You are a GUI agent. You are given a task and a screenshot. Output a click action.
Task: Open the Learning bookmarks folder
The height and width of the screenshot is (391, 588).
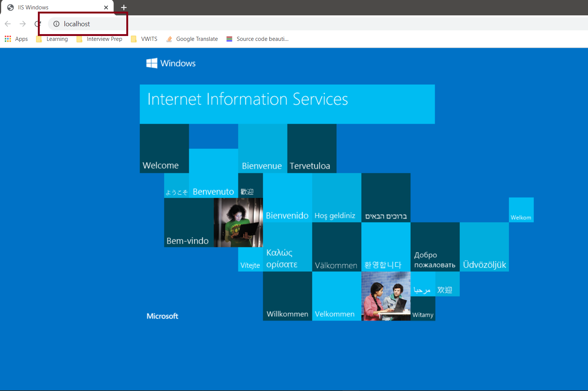[52, 39]
